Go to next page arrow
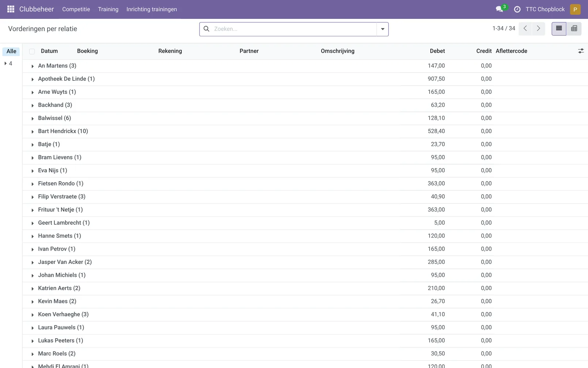This screenshot has height=368, width=588. [538, 29]
